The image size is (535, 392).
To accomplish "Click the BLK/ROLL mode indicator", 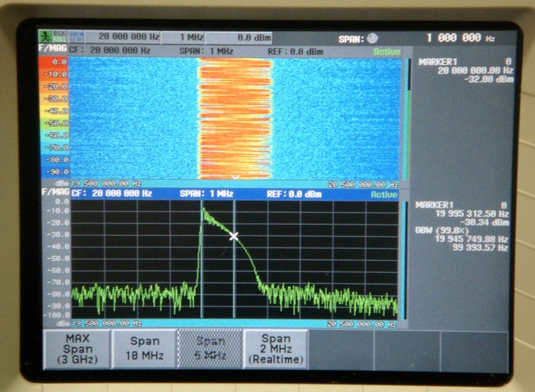I will [59, 36].
